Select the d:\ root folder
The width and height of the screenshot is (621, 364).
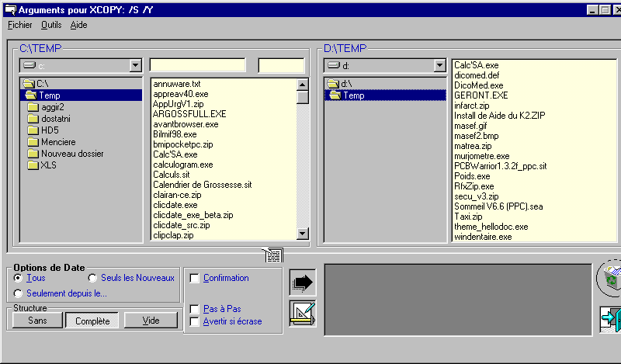pyautogui.click(x=340, y=84)
